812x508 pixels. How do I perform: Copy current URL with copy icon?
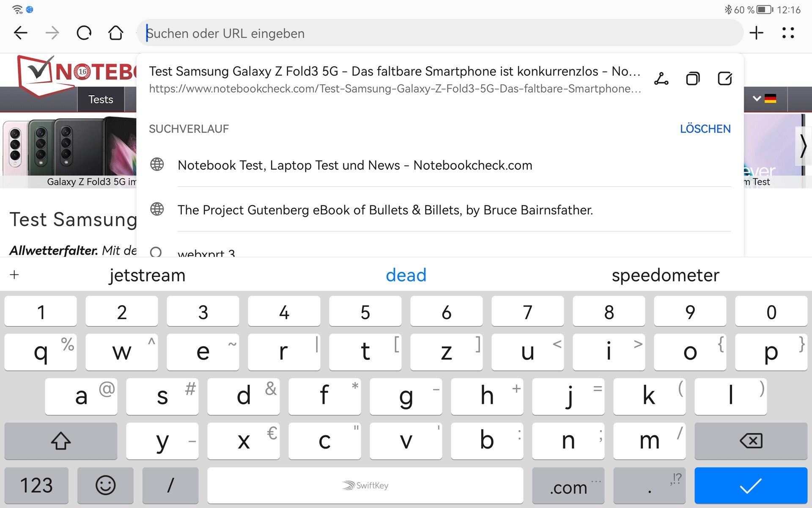(693, 79)
